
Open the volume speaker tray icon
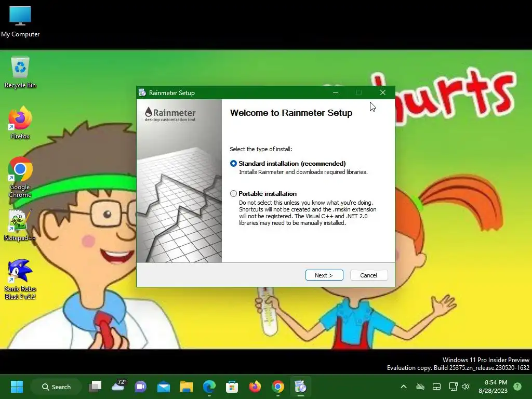coord(465,387)
